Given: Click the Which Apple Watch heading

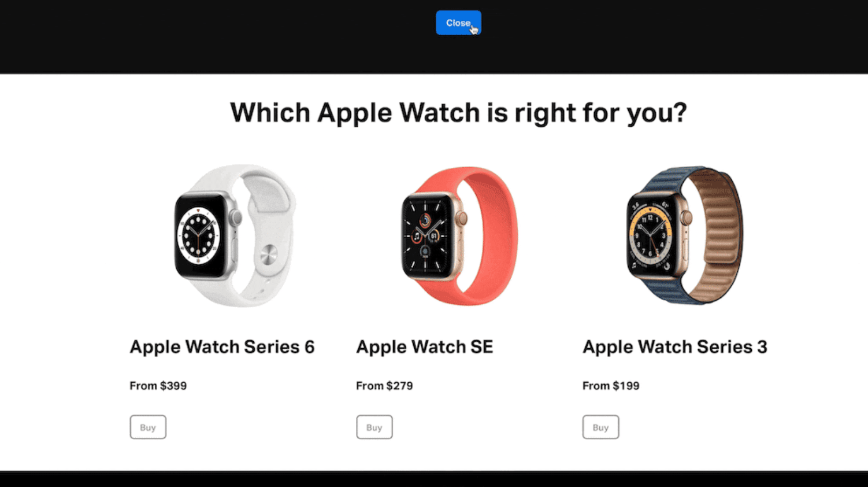Looking at the screenshot, I should coord(458,112).
